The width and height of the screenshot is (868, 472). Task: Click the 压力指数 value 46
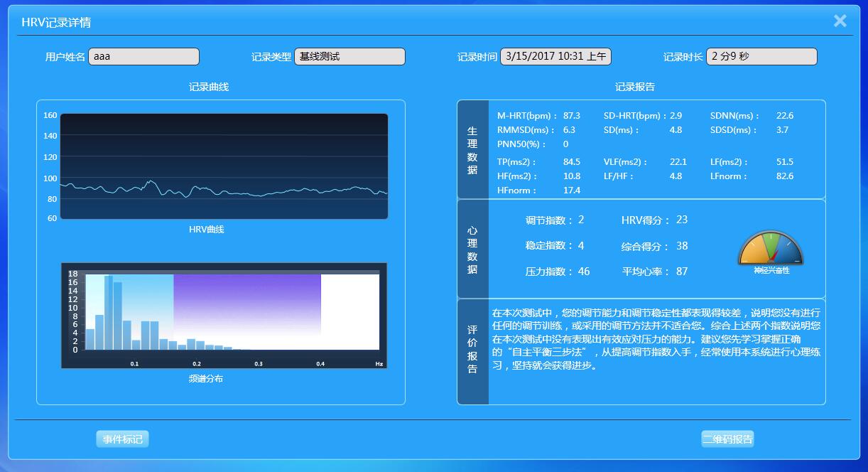pos(584,272)
